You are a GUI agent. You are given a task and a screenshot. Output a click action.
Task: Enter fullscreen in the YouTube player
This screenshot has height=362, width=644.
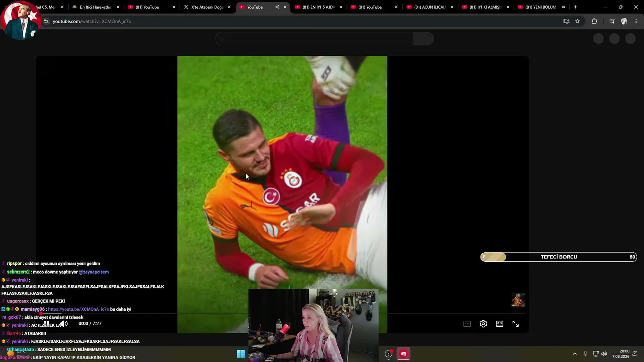515,324
